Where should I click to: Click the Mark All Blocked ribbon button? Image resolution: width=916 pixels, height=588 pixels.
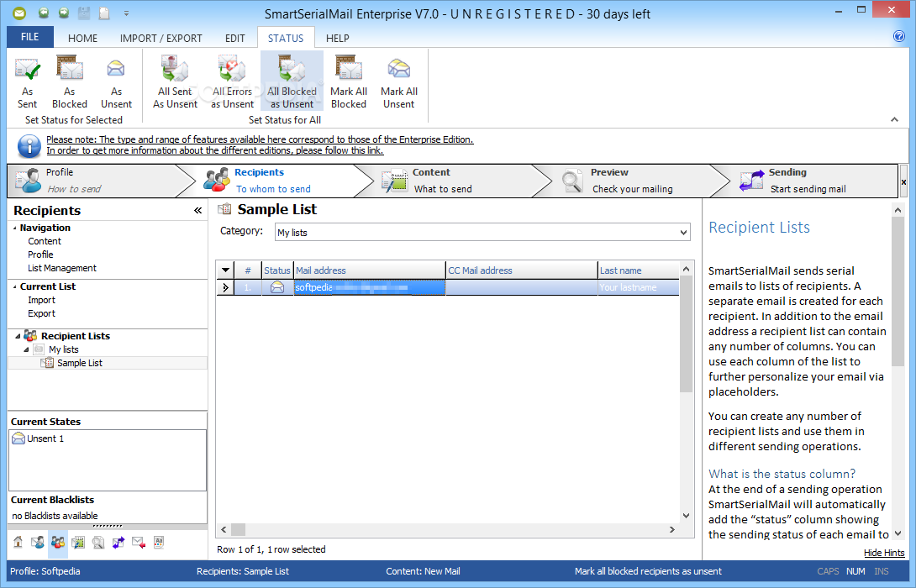pos(349,82)
